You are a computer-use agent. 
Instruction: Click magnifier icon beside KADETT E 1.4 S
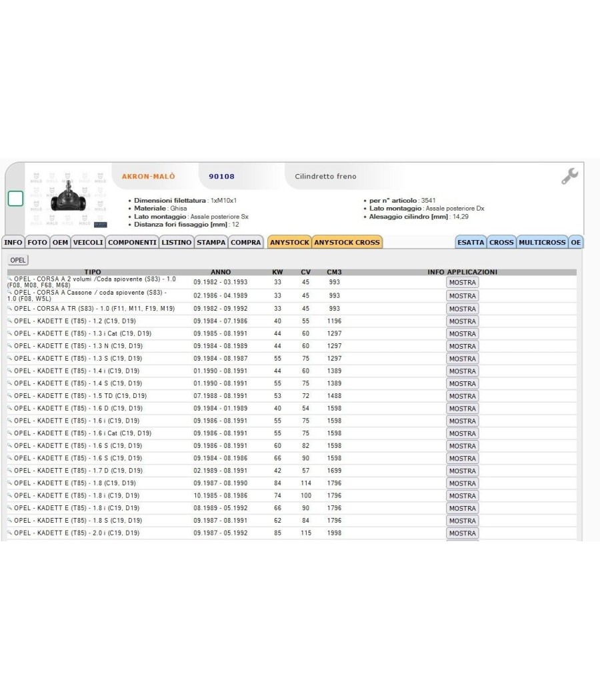[10, 383]
